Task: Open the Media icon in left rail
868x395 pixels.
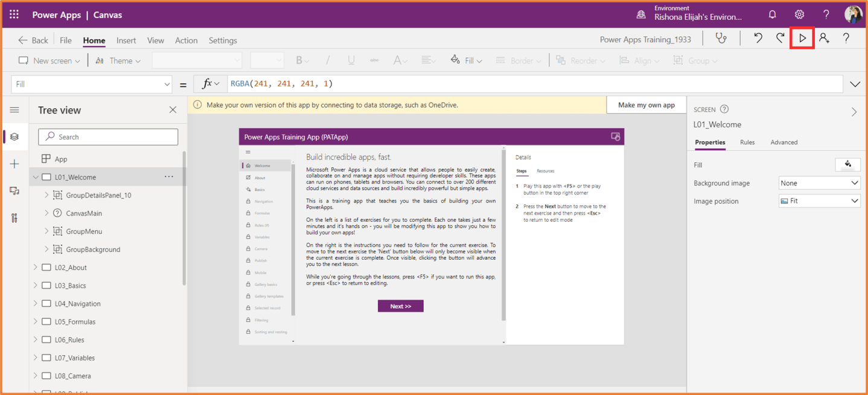Action: tap(14, 191)
